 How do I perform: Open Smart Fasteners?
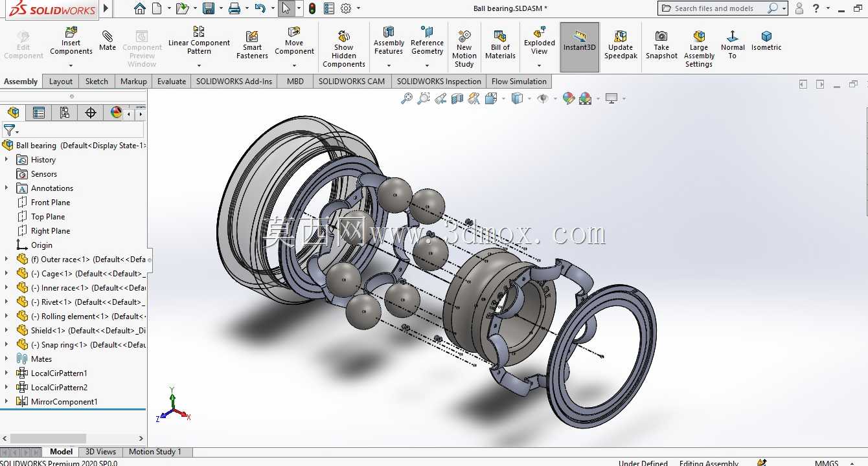click(x=252, y=45)
